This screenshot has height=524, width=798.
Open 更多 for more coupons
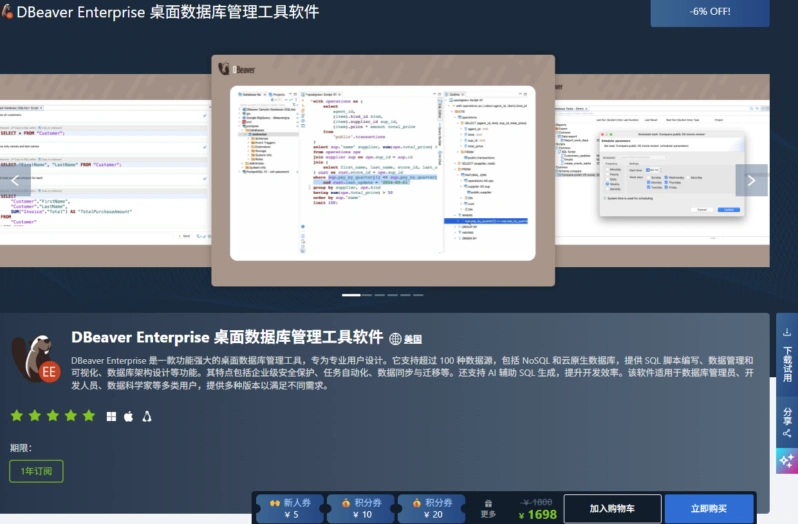(488, 509)
